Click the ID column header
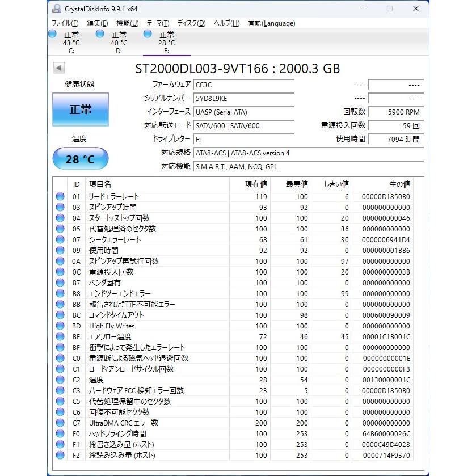This screenshot has width=476, height=476. 76,184
